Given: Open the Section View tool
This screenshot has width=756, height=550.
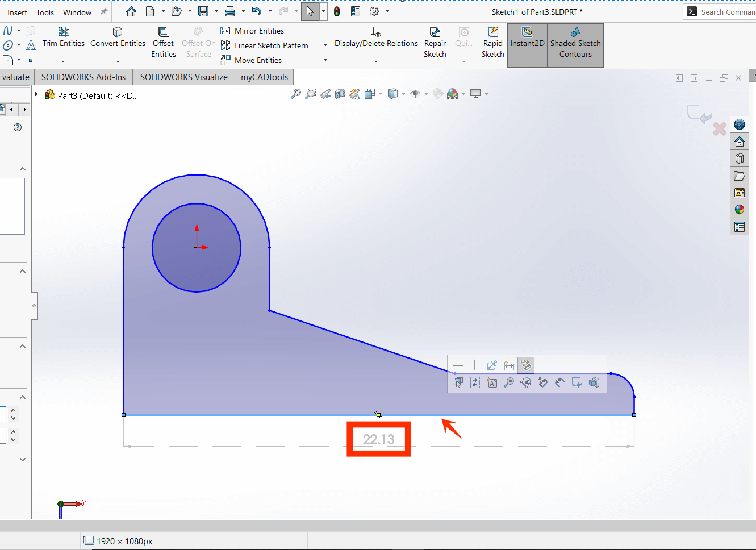Looking at the screenshot, I should pyautogui.click(x=340, y=93).
